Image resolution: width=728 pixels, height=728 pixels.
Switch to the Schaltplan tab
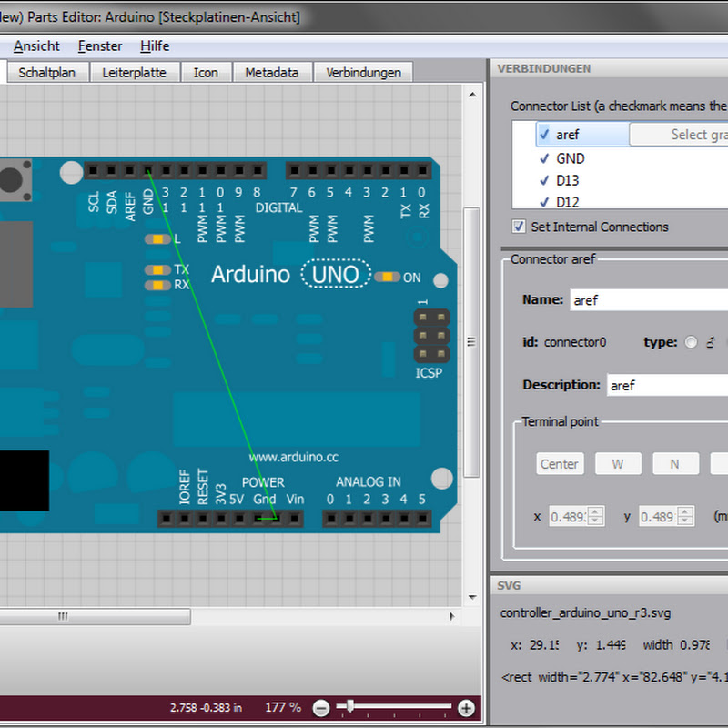[x=47, y=73]
